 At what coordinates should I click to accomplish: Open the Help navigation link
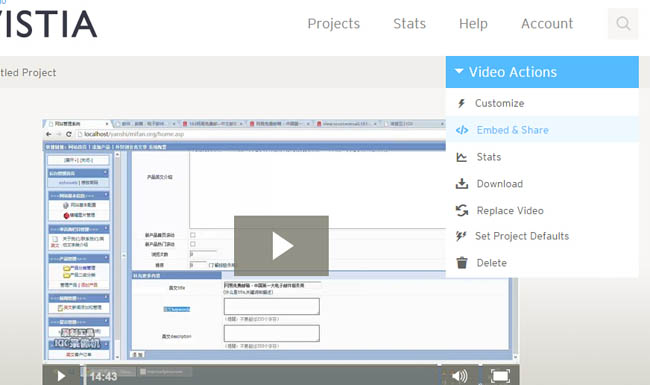click(x=473, y=24)
